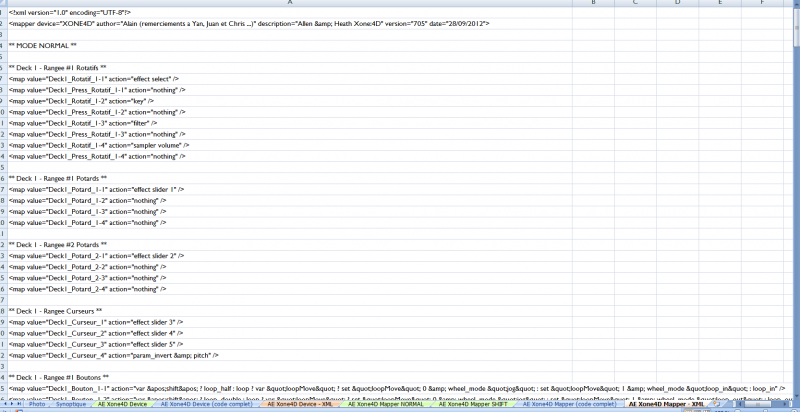Select column A header
The width and height of the screenshot is (800, 412).
290,4
